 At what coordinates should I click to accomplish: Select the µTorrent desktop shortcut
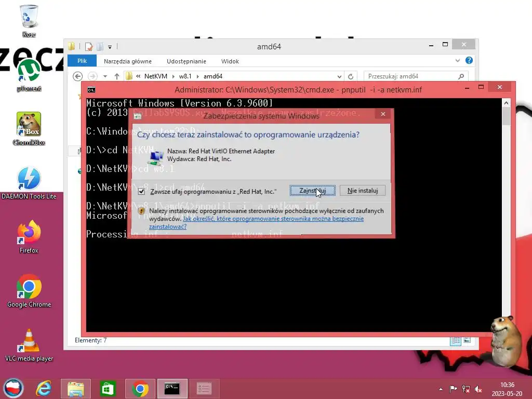pyautogui.click(x=29, y=75)
